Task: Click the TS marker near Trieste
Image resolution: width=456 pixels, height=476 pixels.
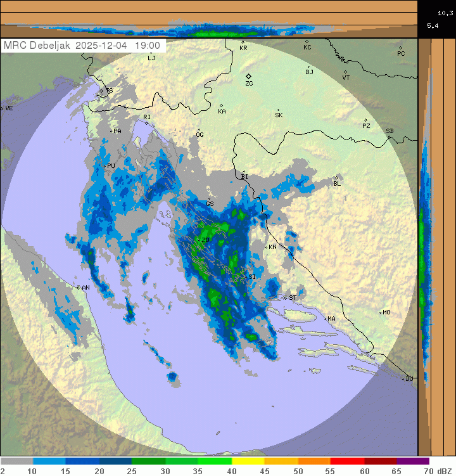Action: point(102,91)
